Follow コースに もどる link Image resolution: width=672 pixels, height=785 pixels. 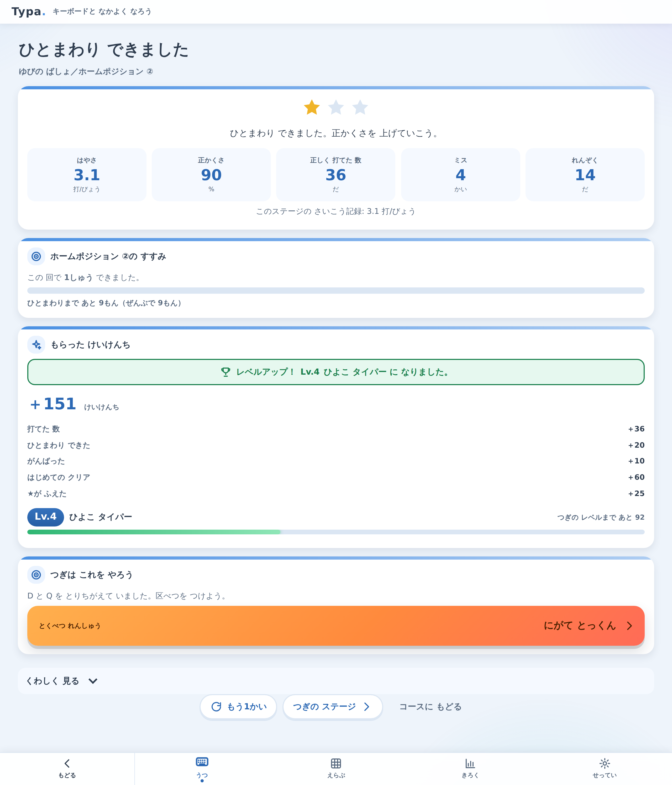pyautogui.click(x=430, y=707)
